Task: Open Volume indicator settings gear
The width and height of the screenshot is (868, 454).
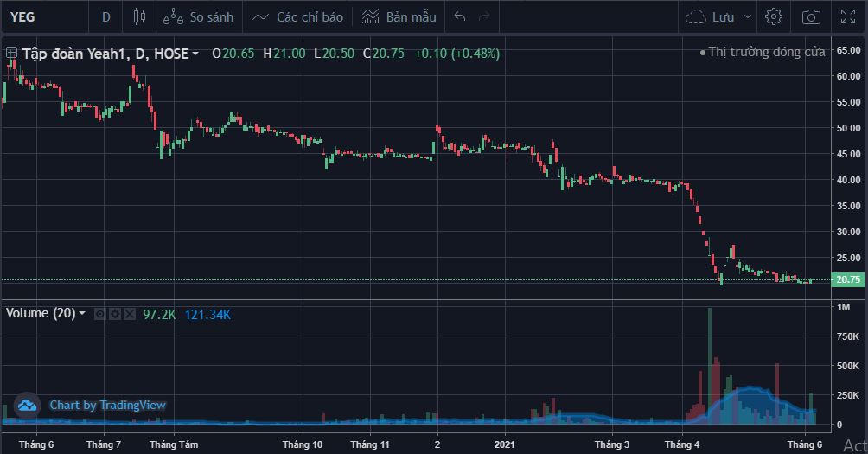Action: [114, 314]
